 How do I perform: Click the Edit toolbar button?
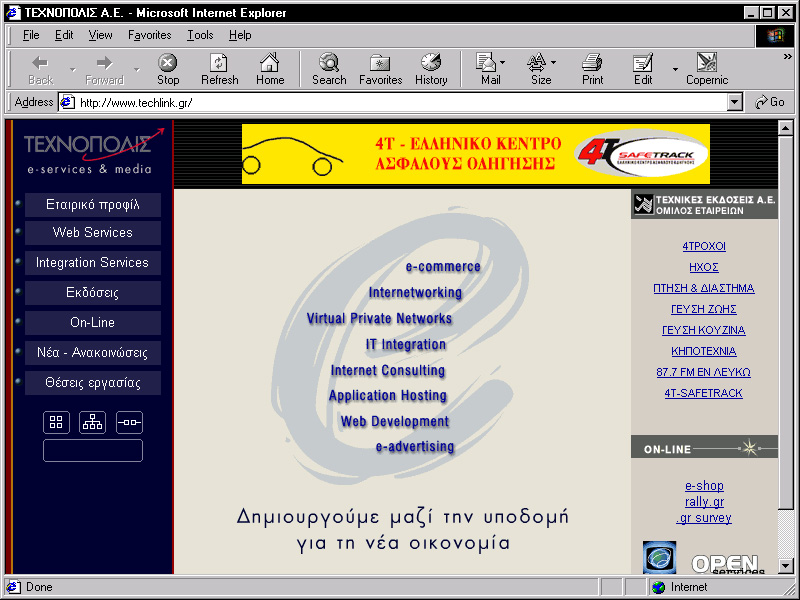[x=643, y=69]
